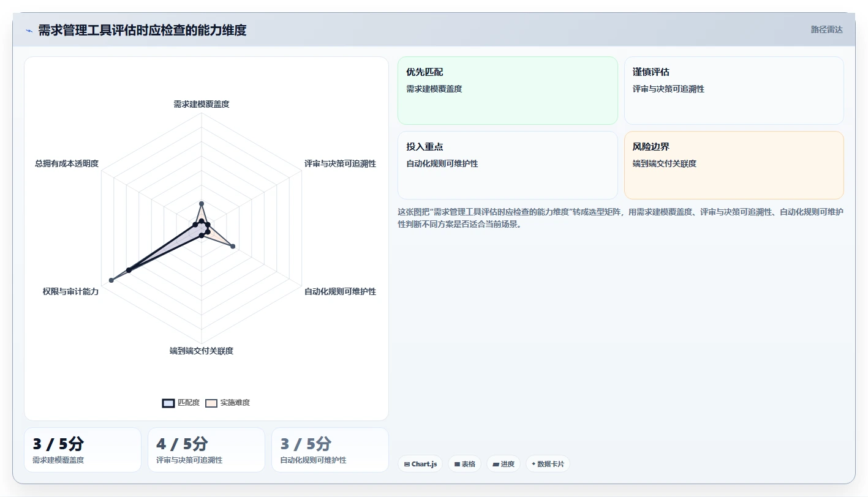Select the 表格 chip
The height and width of the screenshot is (497, 868).
[465, 464]
